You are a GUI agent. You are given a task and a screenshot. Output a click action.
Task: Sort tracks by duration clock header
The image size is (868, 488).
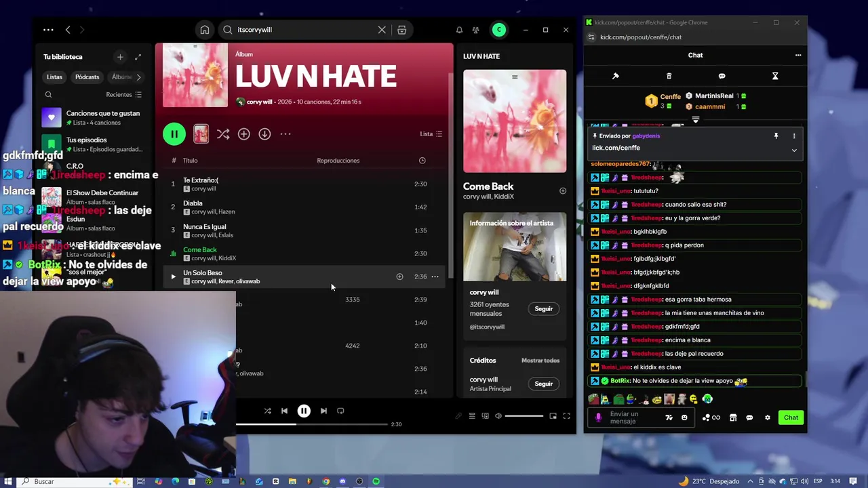422,161
